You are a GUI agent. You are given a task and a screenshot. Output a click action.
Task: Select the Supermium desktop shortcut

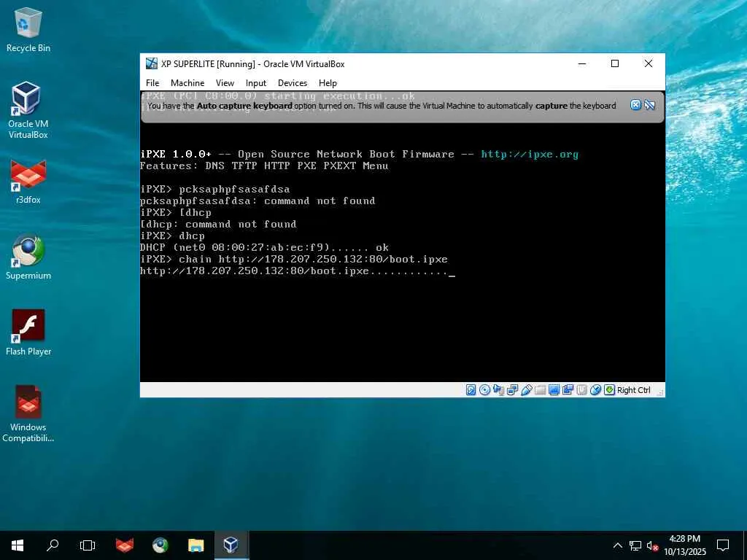tap(28, 257)
